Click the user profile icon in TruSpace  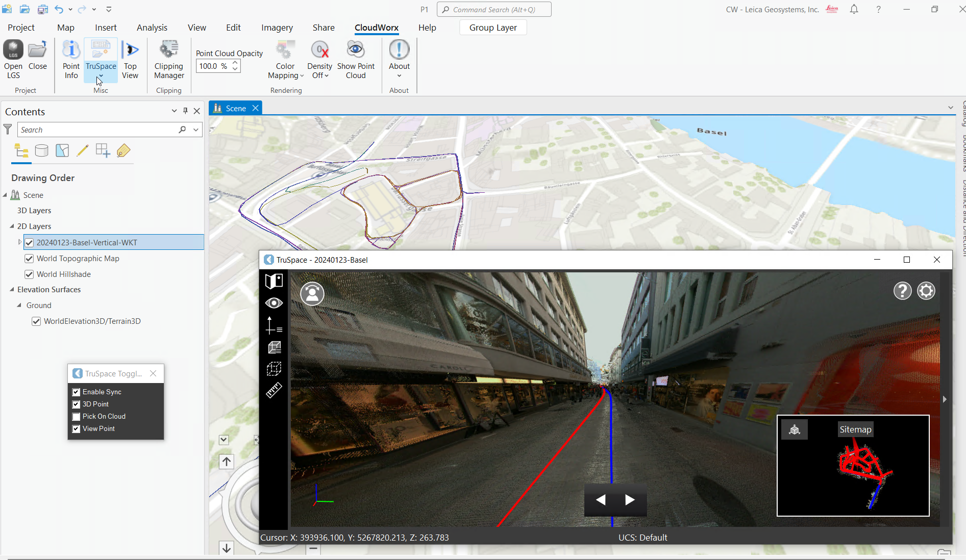coord(312,294)
